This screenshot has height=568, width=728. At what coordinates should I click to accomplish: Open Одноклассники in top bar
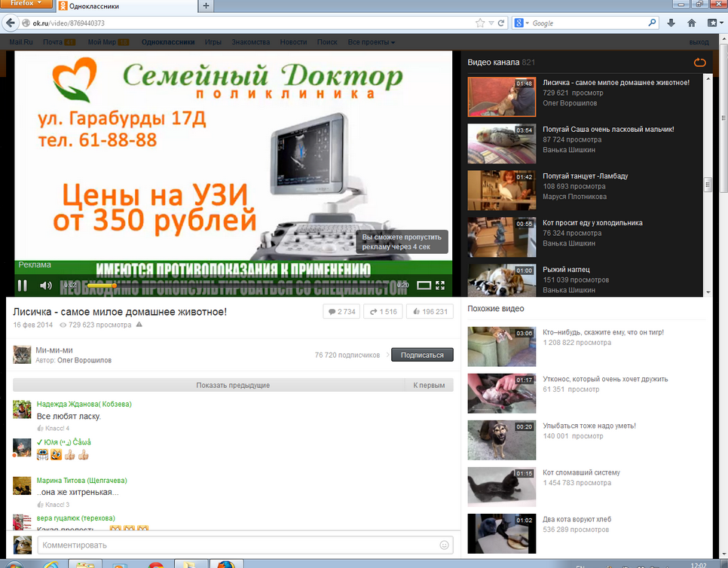pyautogui.click(x=168, y=41)
